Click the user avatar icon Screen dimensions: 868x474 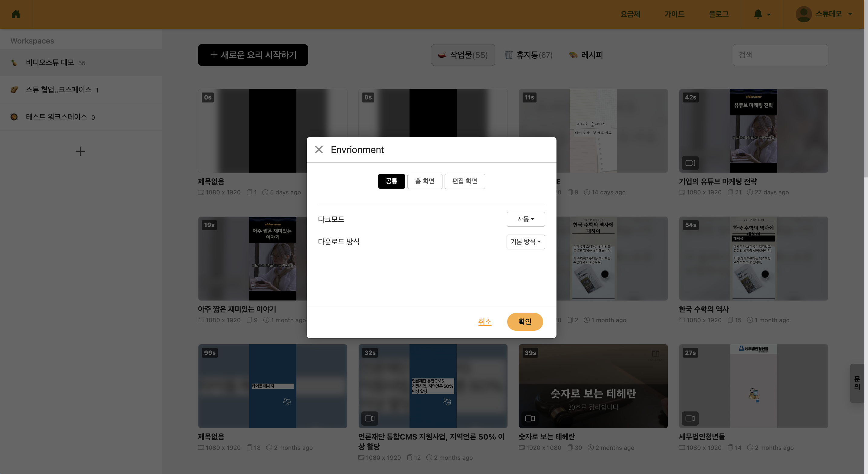(804, 14)
